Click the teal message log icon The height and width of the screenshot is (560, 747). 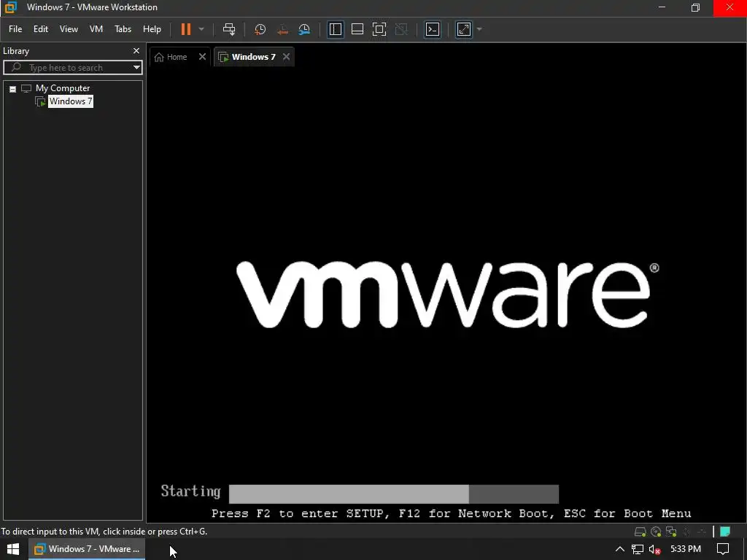click(x=725, y=532)
